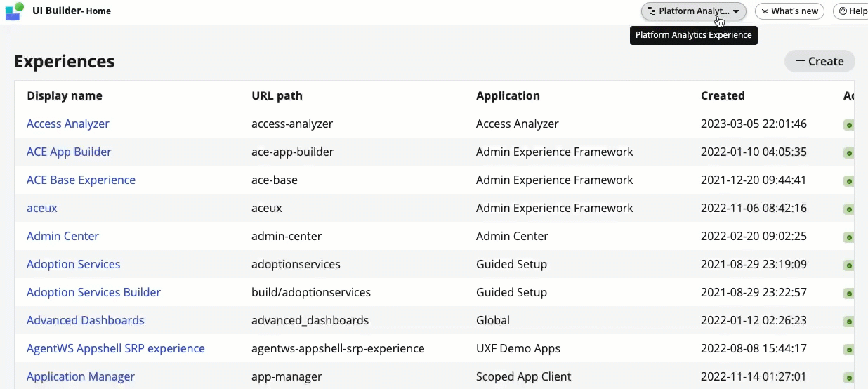The image size is (868, 389).
Task: Click the Scoped App Client application cell
Action: (524, 376)
